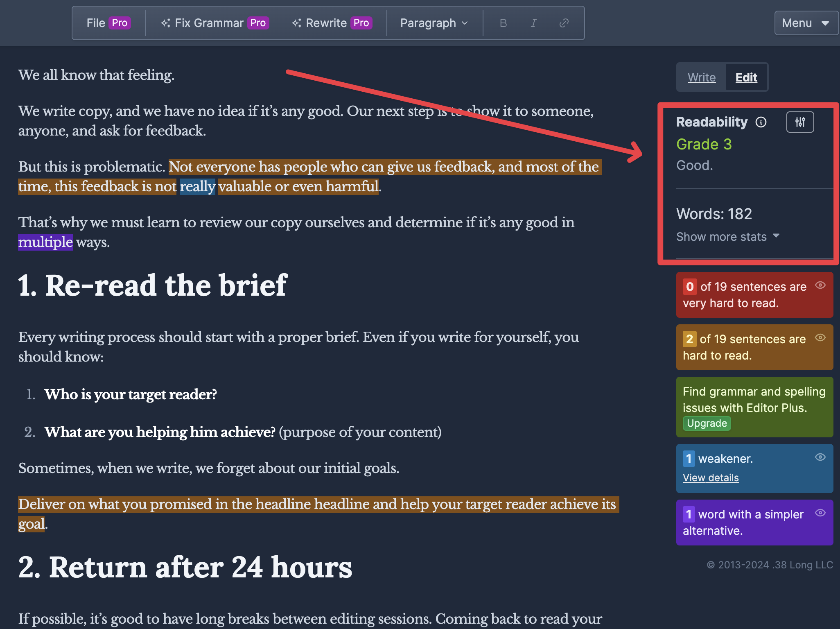Open View details under the weakener card
Image resolution: width=840 pixels, height=629 pixels.
click(x=711, y=477)
